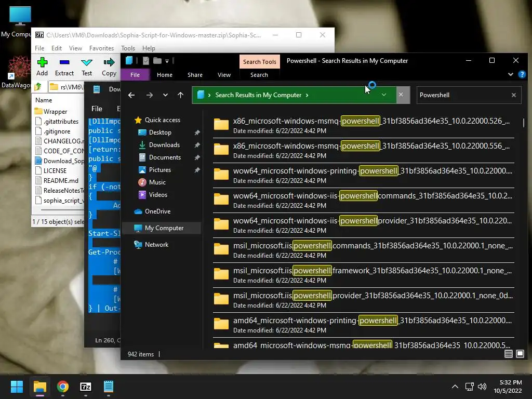This screenshot has height=399, width=532.
Task: Open recent locations dropdown in Explorer
Action: 165,95
